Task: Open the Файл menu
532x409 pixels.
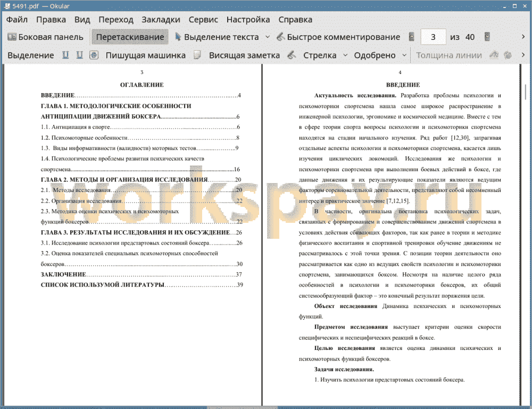Action: 17,20
